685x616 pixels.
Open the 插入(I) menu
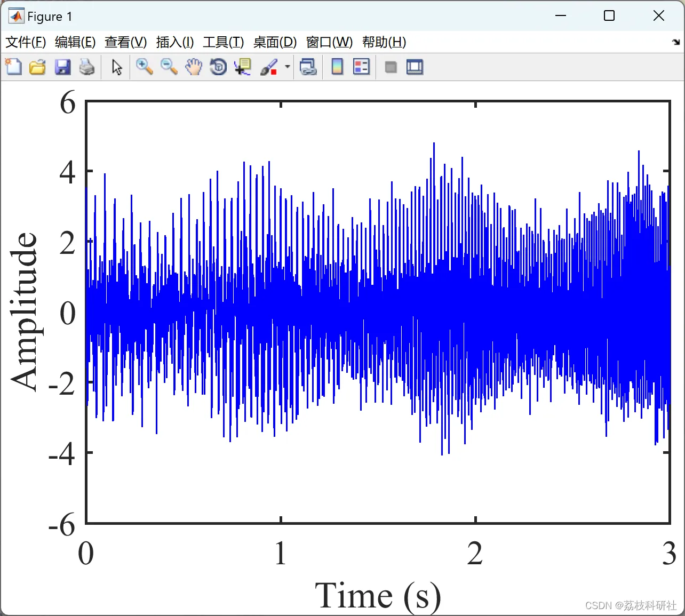click(x=174, y=42)
